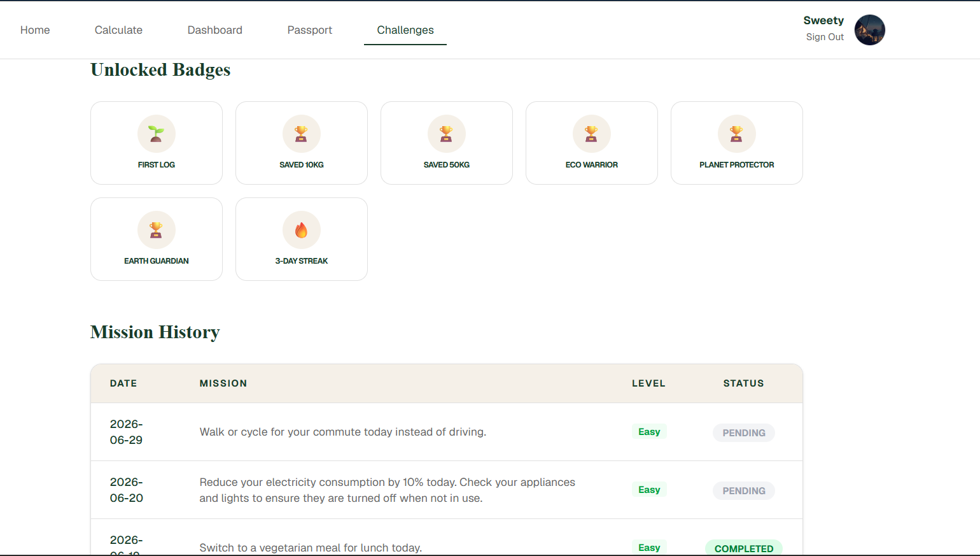Click the 3-DAY STREAK badge label
The height and width of the screenshot is (556, 980).
click(x=302, y=261)
